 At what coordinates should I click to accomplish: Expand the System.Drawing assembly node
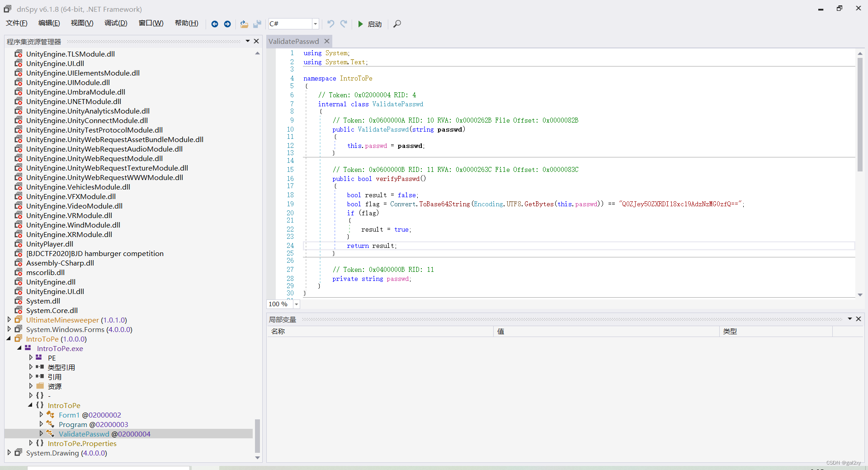pos(9,452)
